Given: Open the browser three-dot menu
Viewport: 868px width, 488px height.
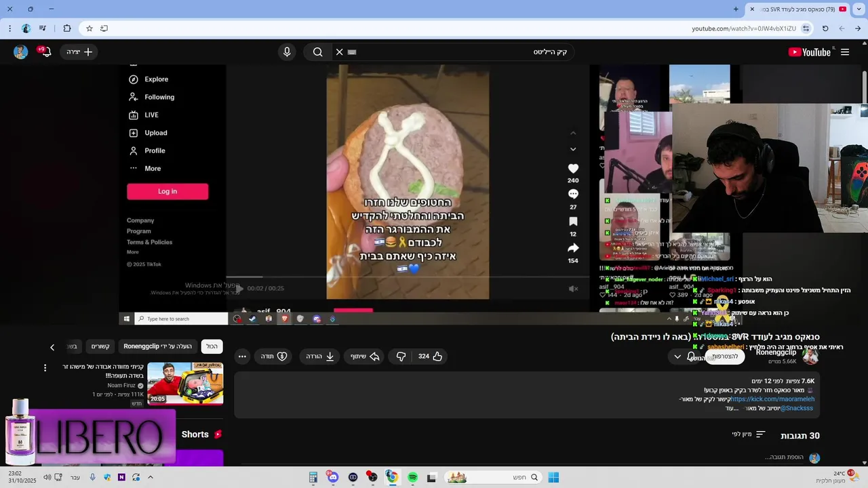Looking at the screenshot, I should [9, 28].
